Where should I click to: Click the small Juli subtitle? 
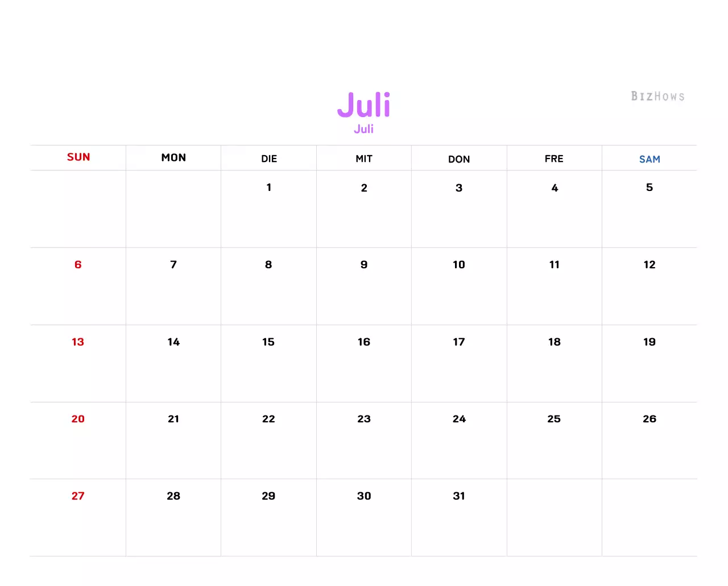pyautogui.click(x=364, y=129)
